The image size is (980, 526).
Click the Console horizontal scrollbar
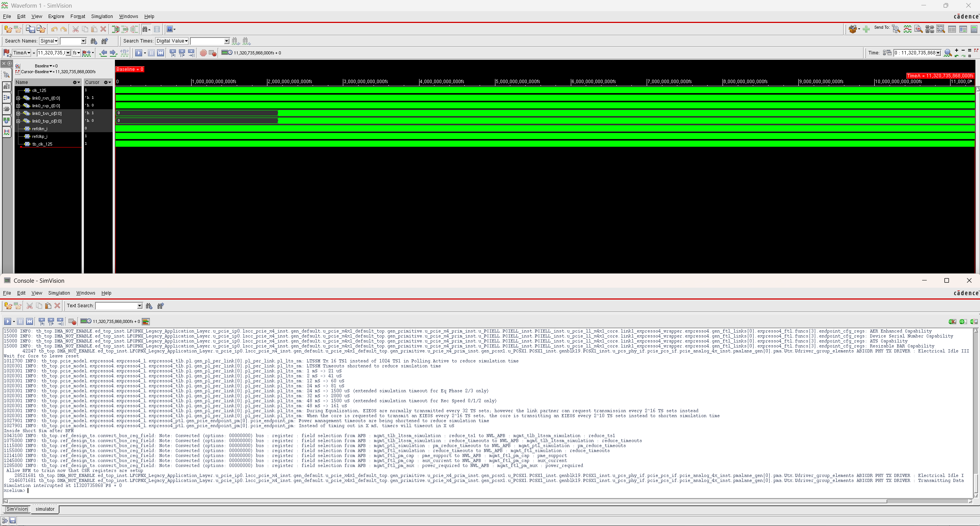pos(444,501)
